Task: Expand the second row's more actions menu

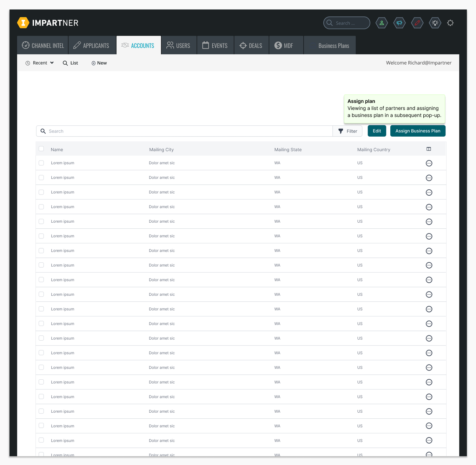Action: (x=429, y=178)
